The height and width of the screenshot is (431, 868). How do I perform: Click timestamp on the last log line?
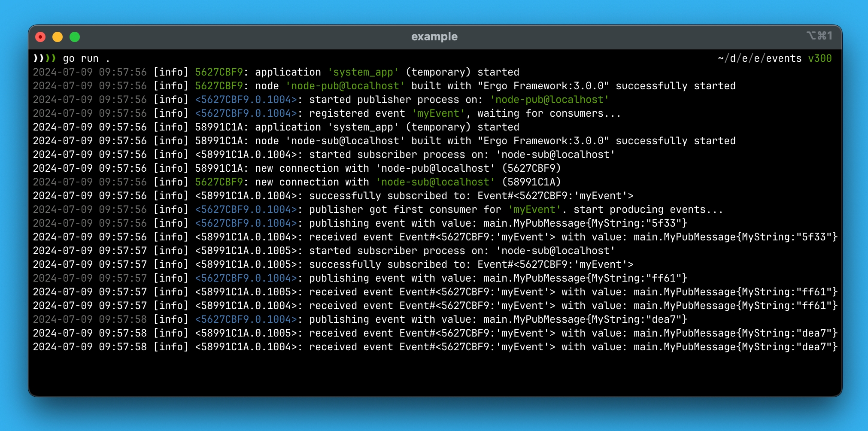(x=90, y=347)
